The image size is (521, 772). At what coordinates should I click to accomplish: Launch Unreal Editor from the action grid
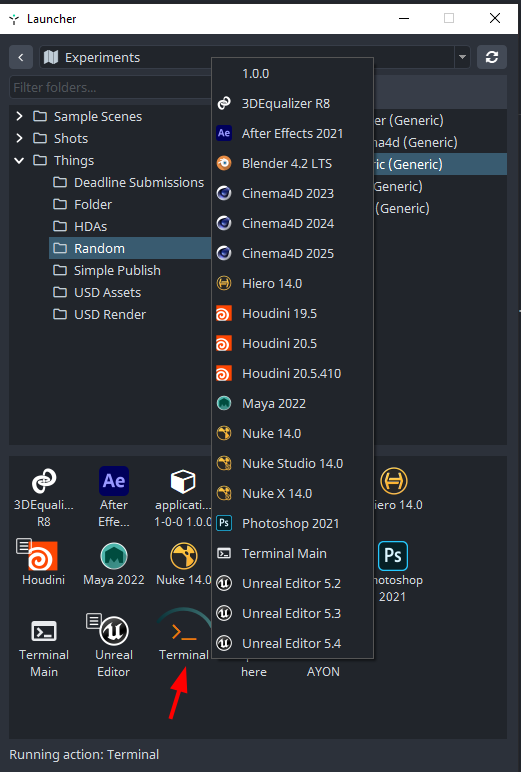(x=114, y=631)
